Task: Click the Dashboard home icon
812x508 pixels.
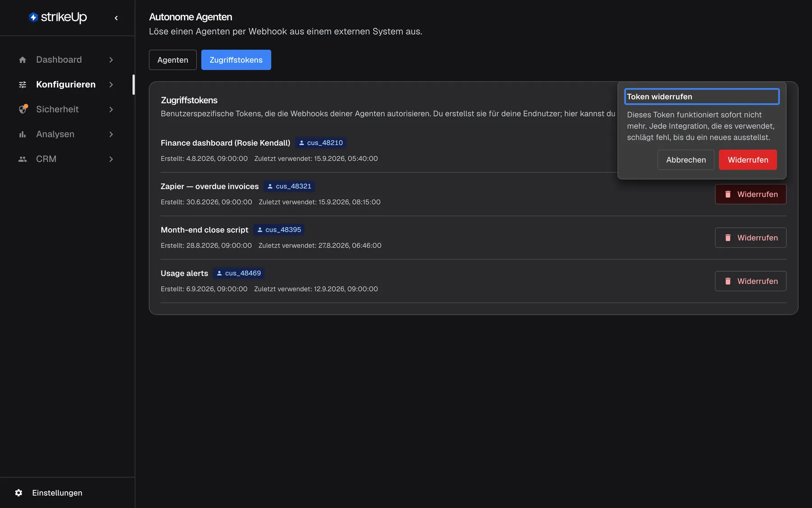Action: tap(23, 60)
